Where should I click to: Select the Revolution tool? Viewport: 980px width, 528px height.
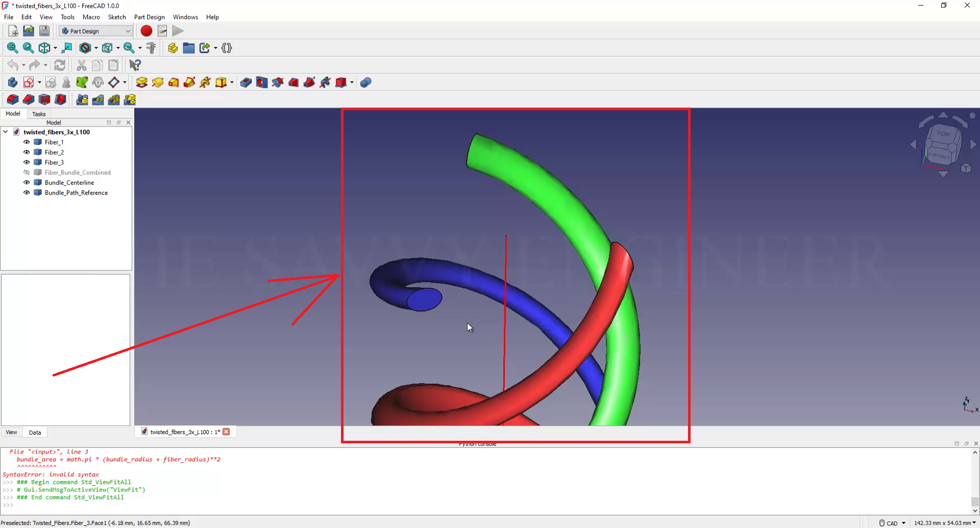[158, 83]
